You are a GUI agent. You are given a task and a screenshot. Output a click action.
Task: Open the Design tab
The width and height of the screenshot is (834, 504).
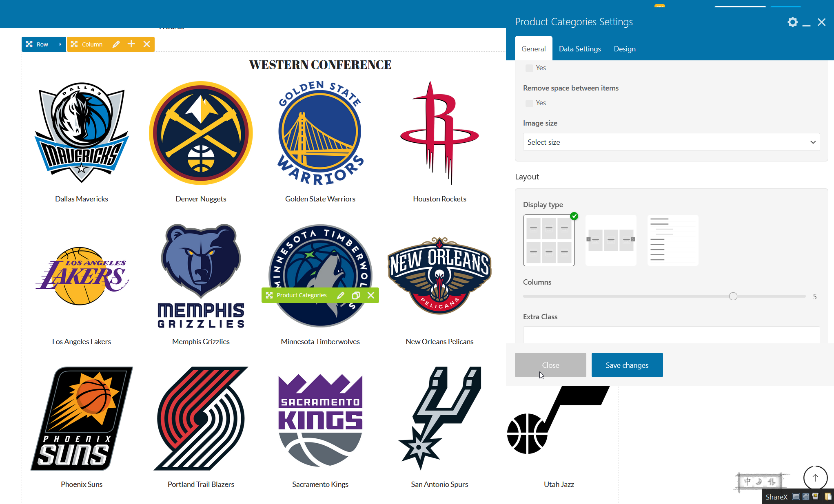click(625, 49)
